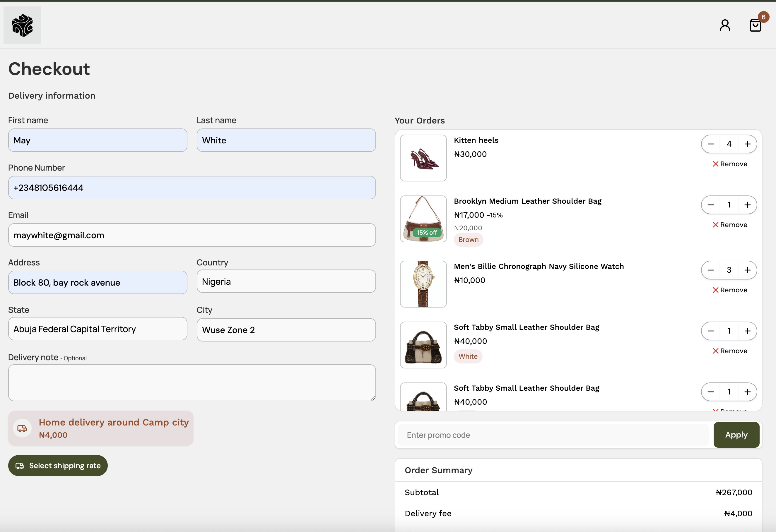Click the 15% off badge

coord(427,233)
